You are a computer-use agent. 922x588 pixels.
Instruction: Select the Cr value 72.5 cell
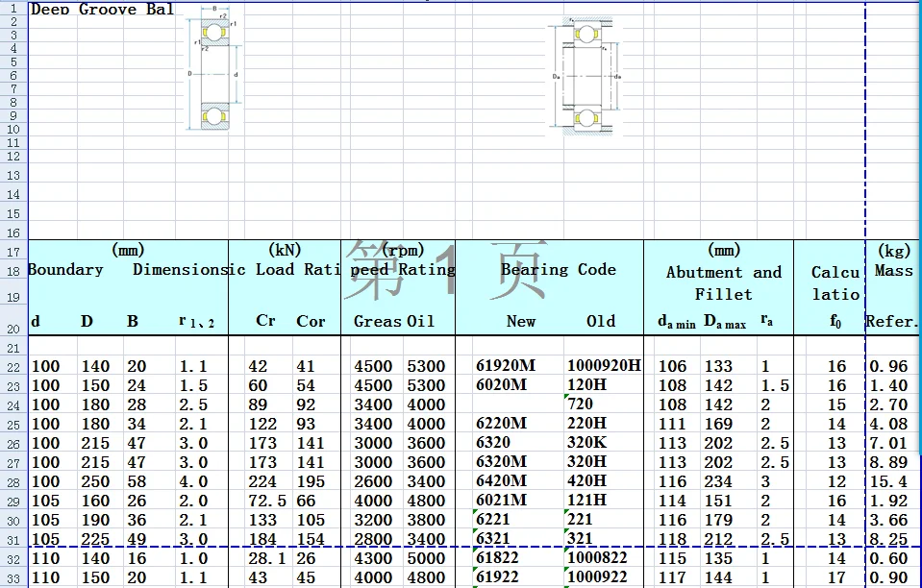[x=266, y=501]
